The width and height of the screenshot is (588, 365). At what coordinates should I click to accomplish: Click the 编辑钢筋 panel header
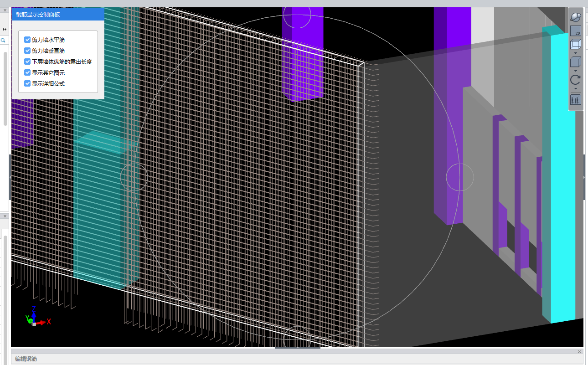click(x=297, y=359)
